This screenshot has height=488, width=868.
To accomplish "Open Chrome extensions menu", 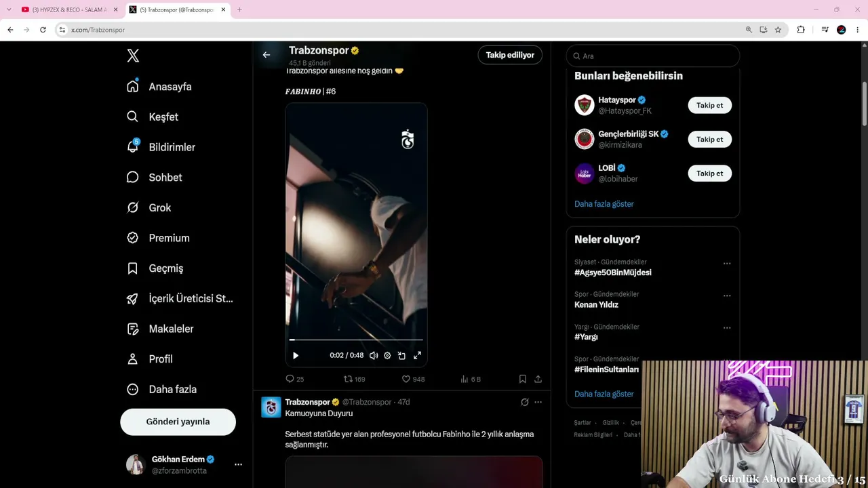I will click(801, 30).
